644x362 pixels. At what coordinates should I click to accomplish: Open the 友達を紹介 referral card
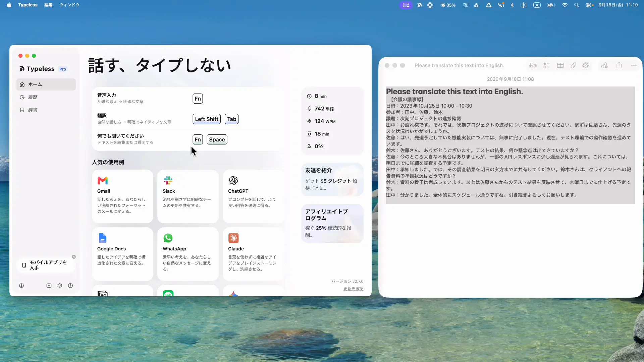point(332,179)
